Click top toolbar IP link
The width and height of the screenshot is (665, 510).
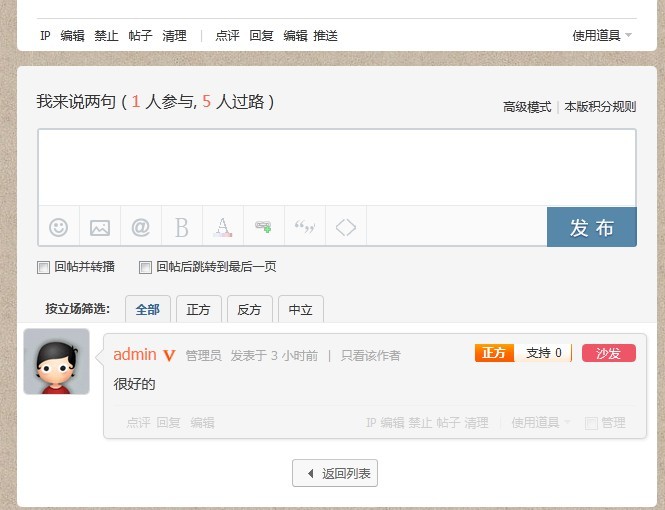(x=45, y=36)
